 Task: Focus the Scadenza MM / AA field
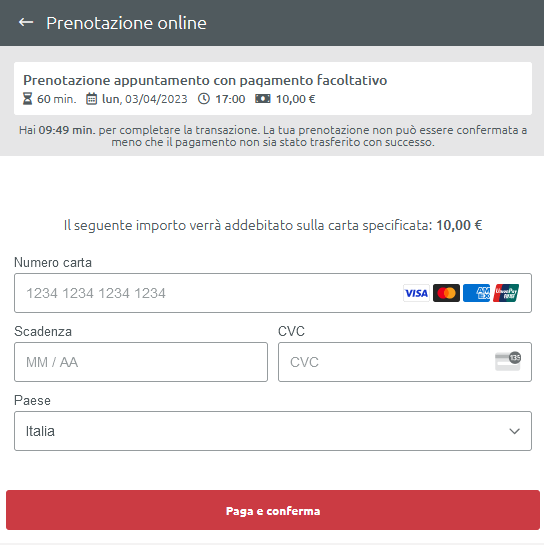point(141,362)
